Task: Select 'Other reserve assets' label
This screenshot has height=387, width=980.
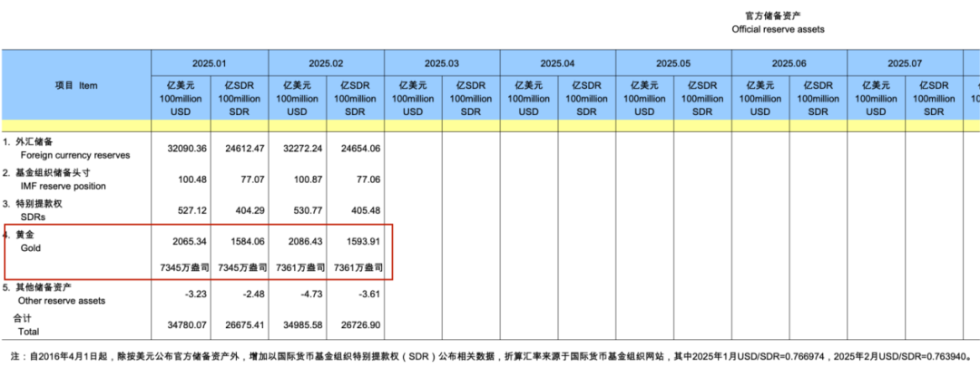Action: tap(63, 301)
